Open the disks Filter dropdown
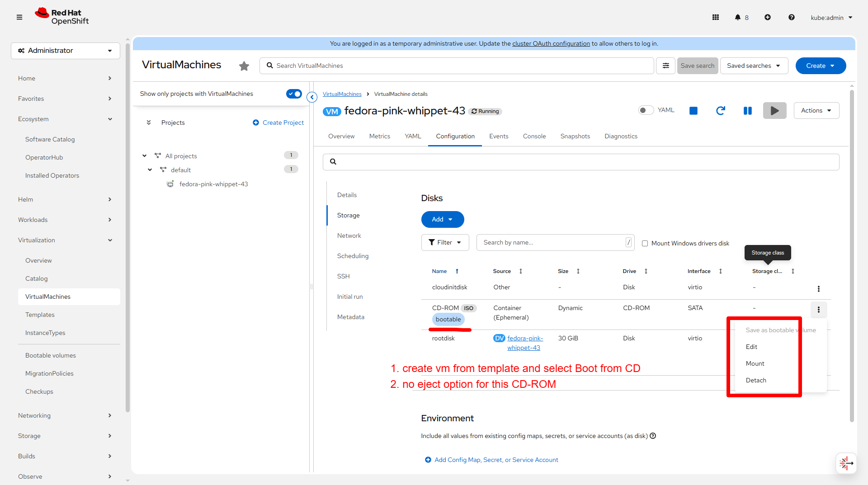 tap(445, 242)
